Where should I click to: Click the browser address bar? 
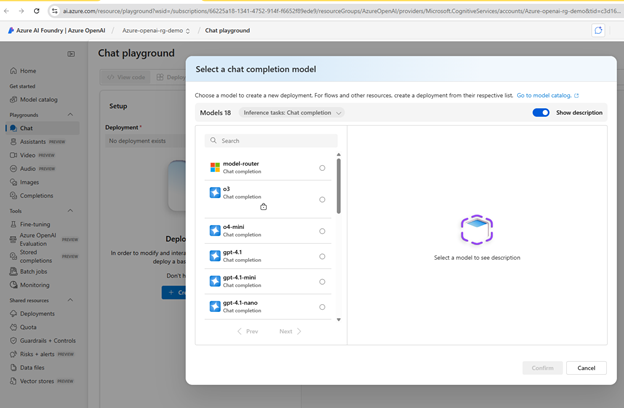(x=340, y=11)
